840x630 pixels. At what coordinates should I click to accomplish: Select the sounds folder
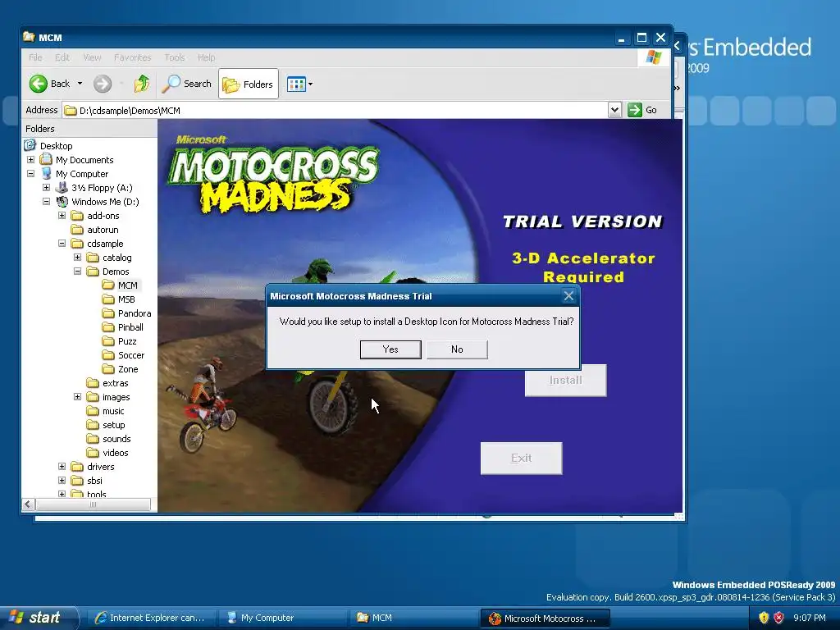tap(116, 439)
